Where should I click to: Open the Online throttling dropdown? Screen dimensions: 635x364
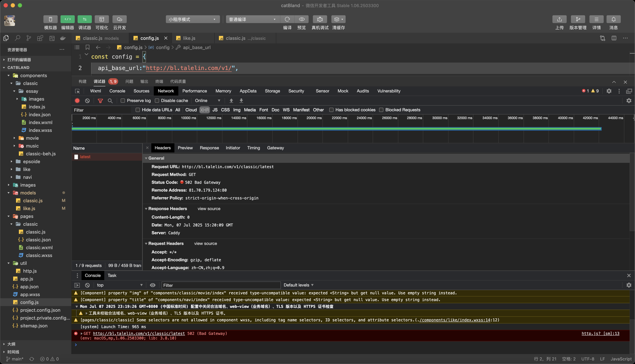[208, 100]
